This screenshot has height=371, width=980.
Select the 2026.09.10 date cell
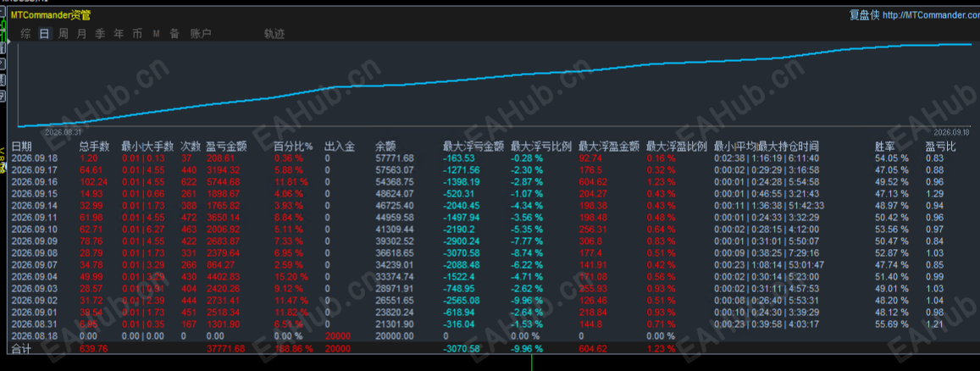point(35,229)
